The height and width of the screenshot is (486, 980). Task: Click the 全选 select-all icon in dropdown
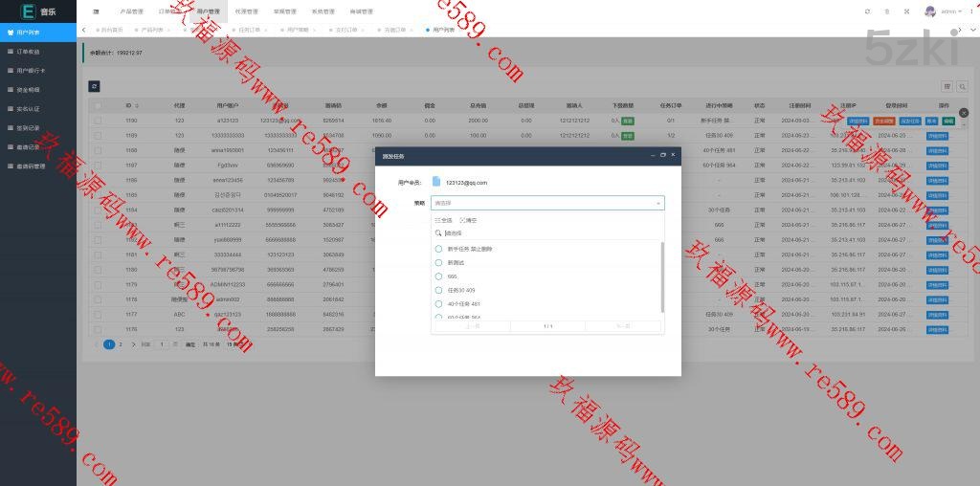click(x=437, y=220)
